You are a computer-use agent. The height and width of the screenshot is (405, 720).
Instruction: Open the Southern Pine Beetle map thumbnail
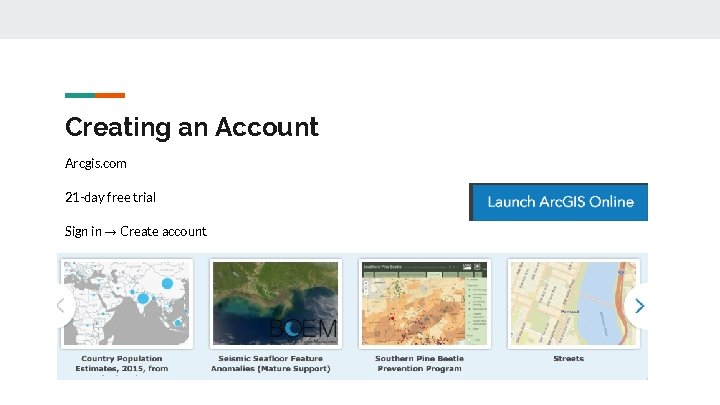pos(425,304)
